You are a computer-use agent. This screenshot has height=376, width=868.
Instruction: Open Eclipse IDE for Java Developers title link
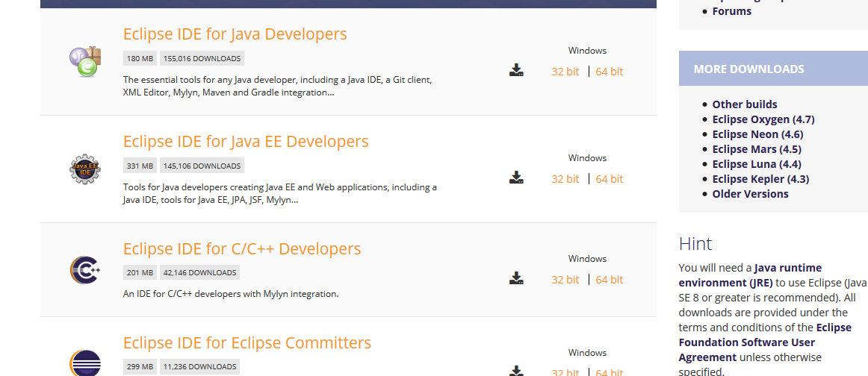click(235, 34)
